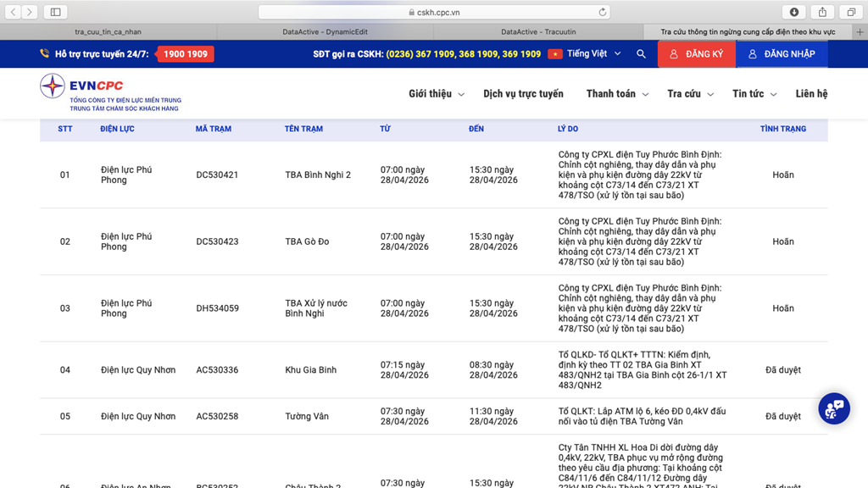Viewport: 868px width, 488px height.
Task: Go back with Safari's back arrow
Action: (14, 12)
